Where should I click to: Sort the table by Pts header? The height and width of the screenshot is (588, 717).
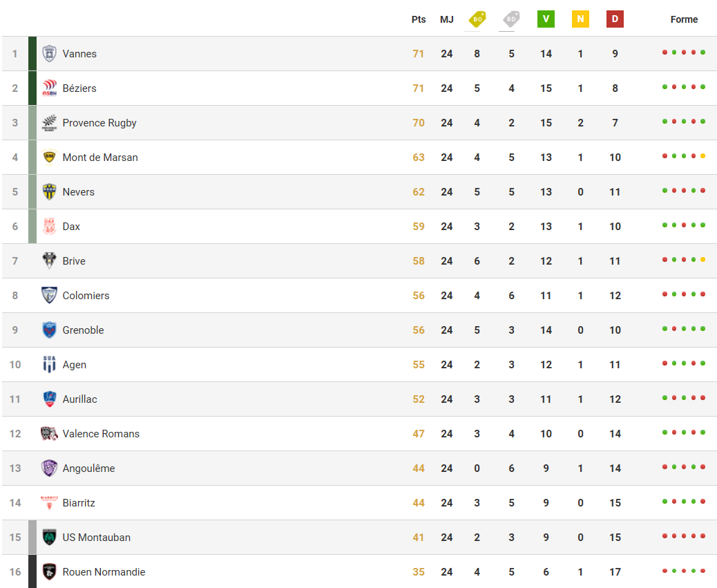tap(419, 19)
